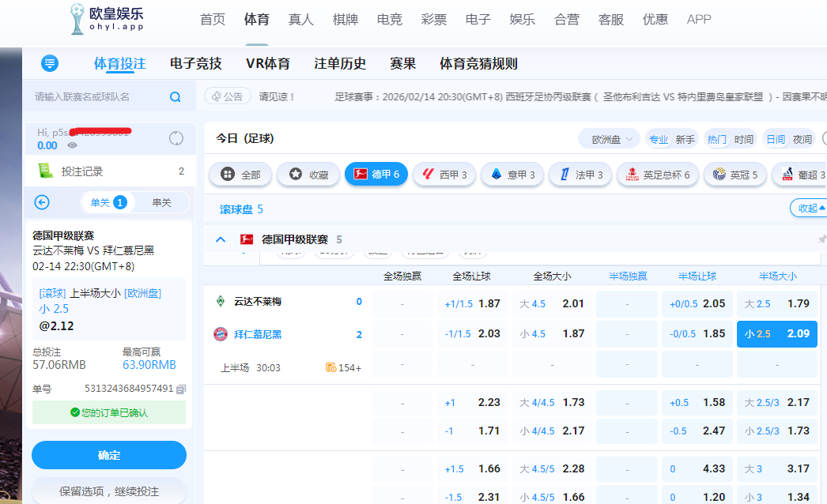This screenshot has width=827, height=504.
Task: Sort matches by 时间
Action: pos(743,139)
